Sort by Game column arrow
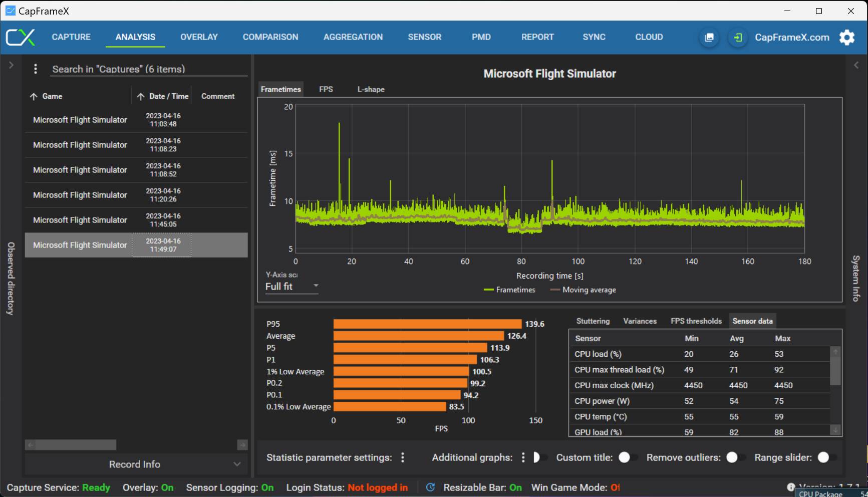This screenshot has height=497, width=868. pos(34,97)
